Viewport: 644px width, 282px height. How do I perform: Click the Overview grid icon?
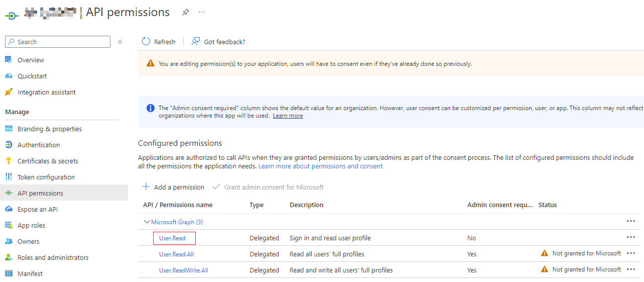point(9,60)
